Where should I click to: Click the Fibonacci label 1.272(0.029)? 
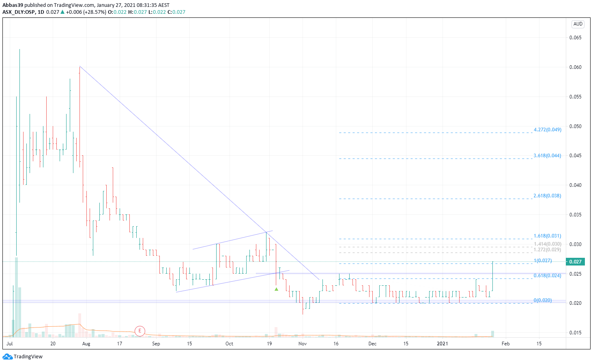(x=548, y=250)
